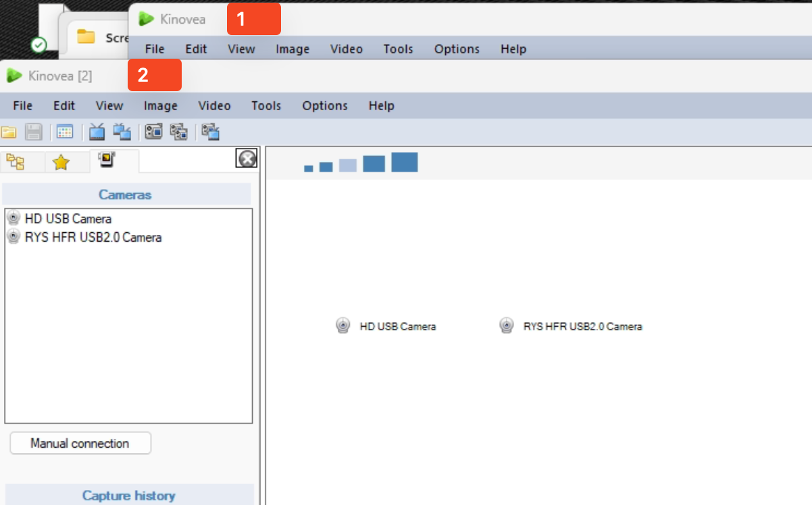Image resolution: width=812 pixels, height=505 pixels.
Task: Select the two playback screens icon
Action: pos(122,132)
